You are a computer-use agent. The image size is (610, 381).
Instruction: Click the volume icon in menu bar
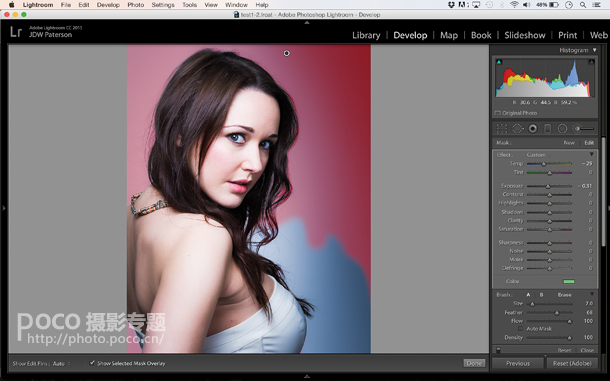526,5
